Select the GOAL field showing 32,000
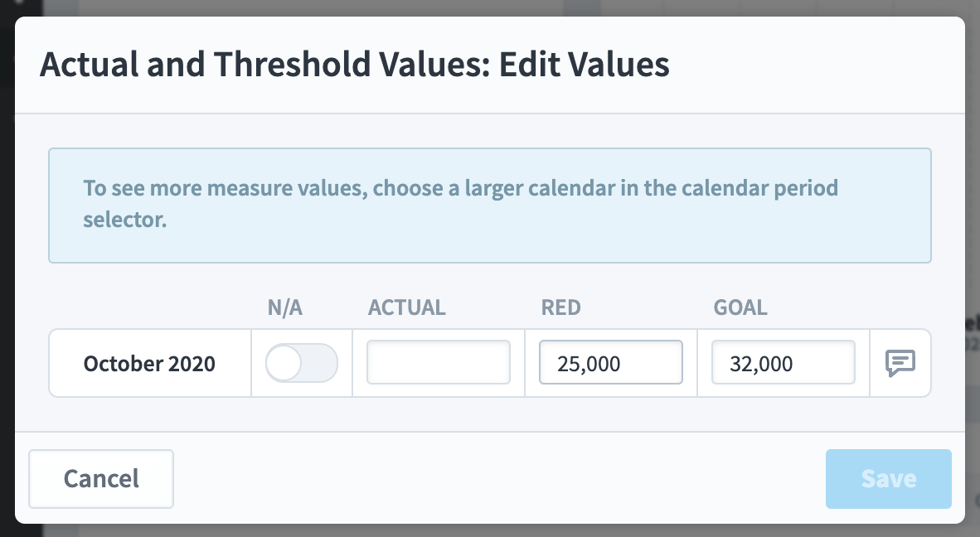The width and height of the screenshot is (980, 537). point(784,362)
